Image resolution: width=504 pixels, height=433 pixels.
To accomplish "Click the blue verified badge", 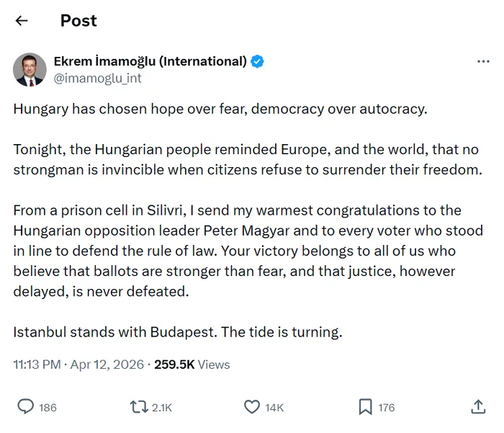I will click(258, 62).
